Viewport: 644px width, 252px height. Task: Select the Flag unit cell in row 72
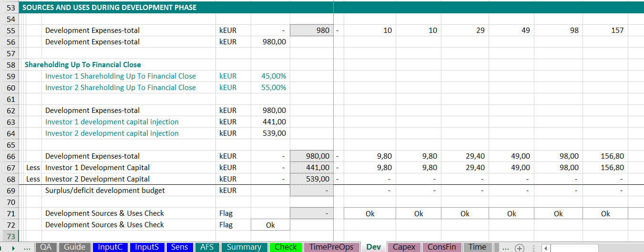(x=233, y=225)
